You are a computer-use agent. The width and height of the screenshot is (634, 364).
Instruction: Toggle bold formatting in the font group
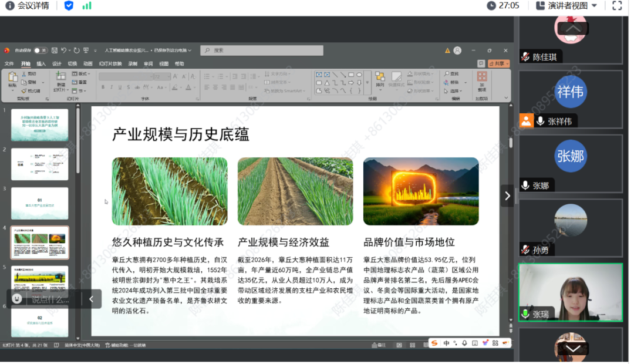click(103, 87)
